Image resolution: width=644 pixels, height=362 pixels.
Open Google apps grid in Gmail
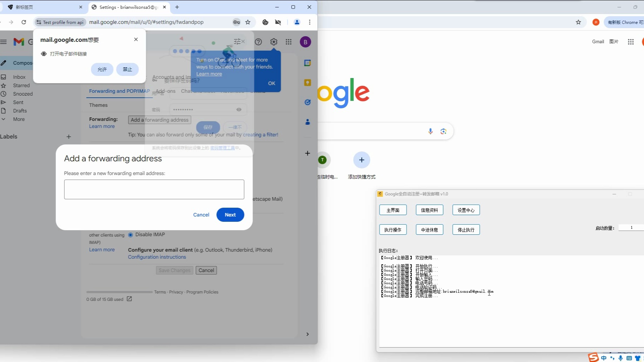coord(289,42)
